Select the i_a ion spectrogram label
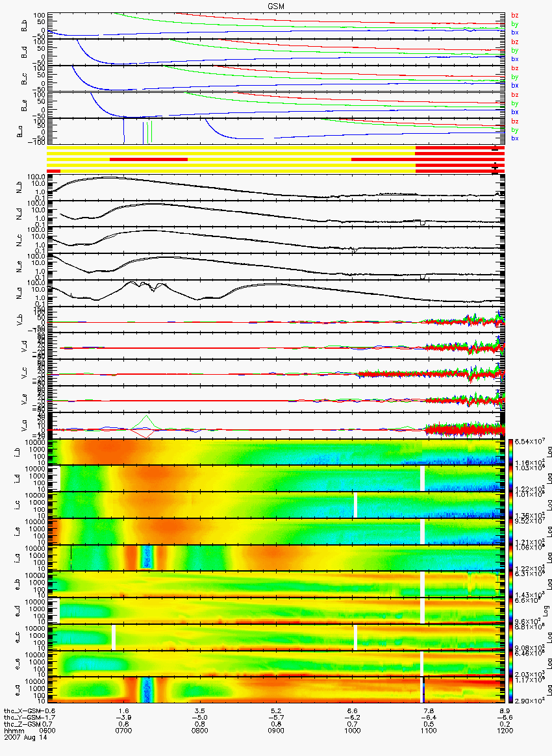The width and height of the screenshot is (552, 756). [17, 559]
